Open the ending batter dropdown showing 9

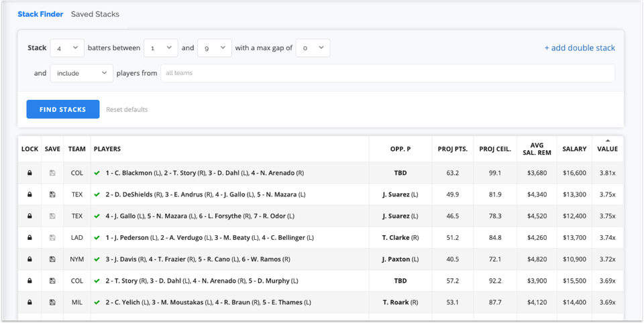pos(215,48)
